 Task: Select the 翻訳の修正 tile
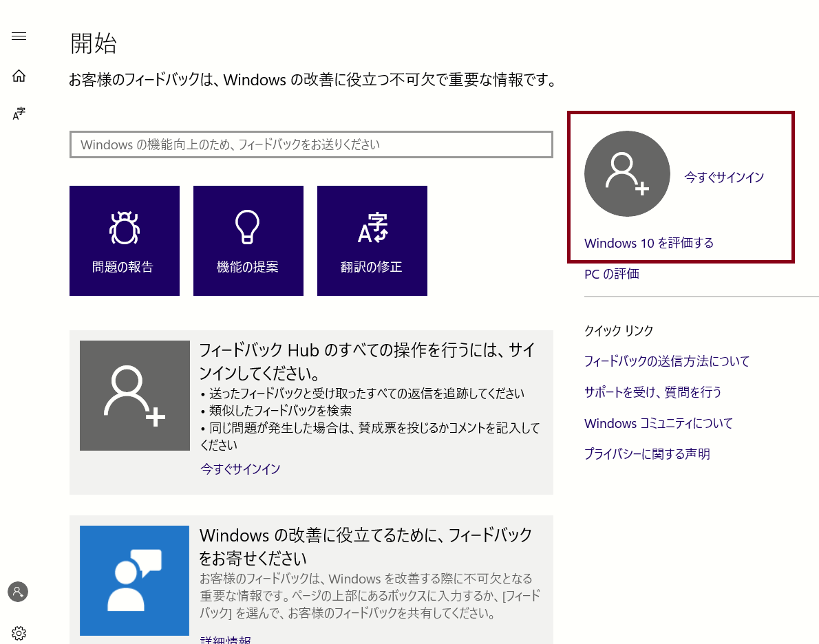372,241
